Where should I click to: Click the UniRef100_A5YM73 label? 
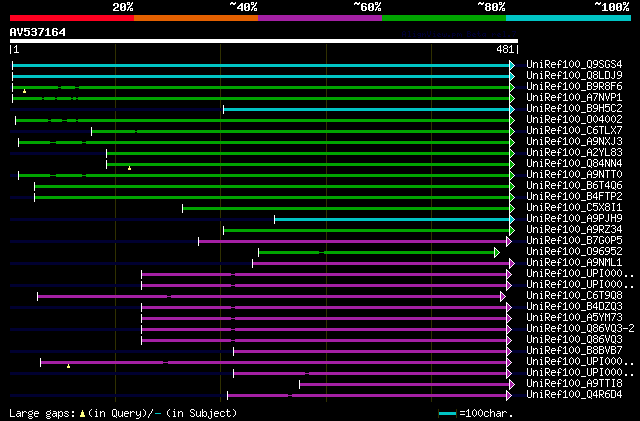point(574,318)
